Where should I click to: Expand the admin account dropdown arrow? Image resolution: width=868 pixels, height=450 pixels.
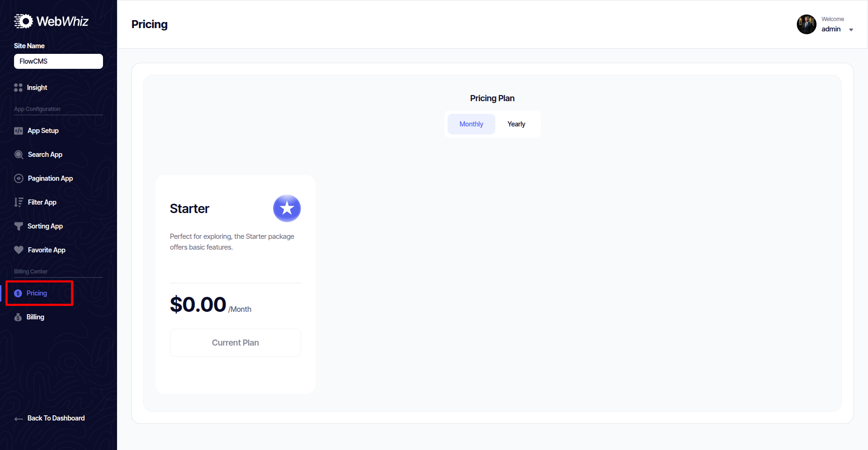click(851, 30)
